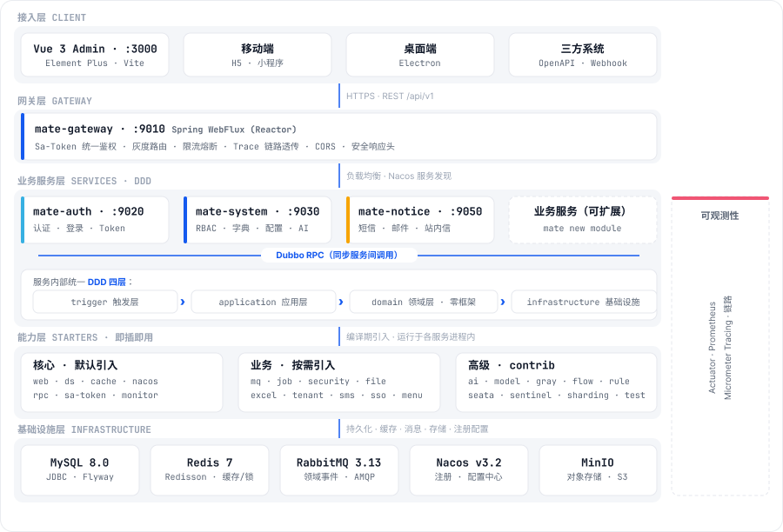This screenshot has width=783, height=532.
Task: Click the dashed 业务服务（可扩展）card
Action: 583,220
